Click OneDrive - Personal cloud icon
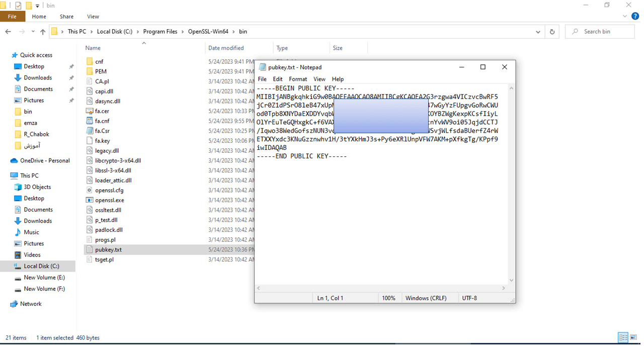This screenshot has width=644, height=362. coord(14,161)
